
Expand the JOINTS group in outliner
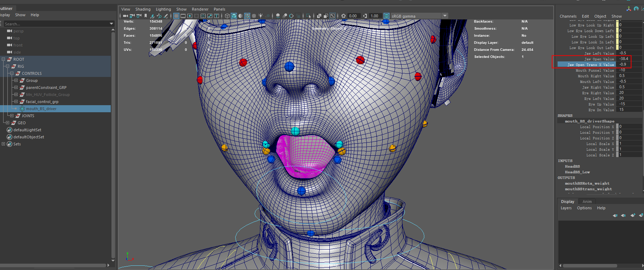click(12, 116)
